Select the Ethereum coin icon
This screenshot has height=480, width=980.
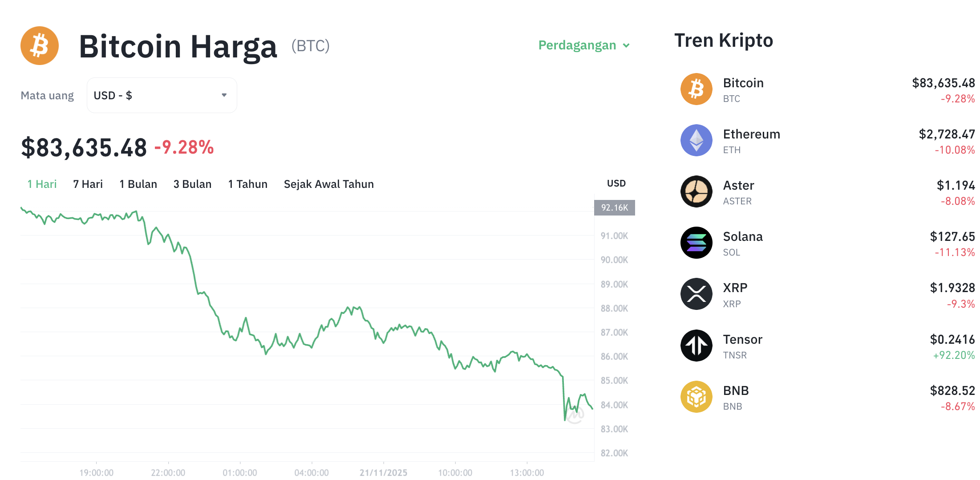tap(696, 140)
